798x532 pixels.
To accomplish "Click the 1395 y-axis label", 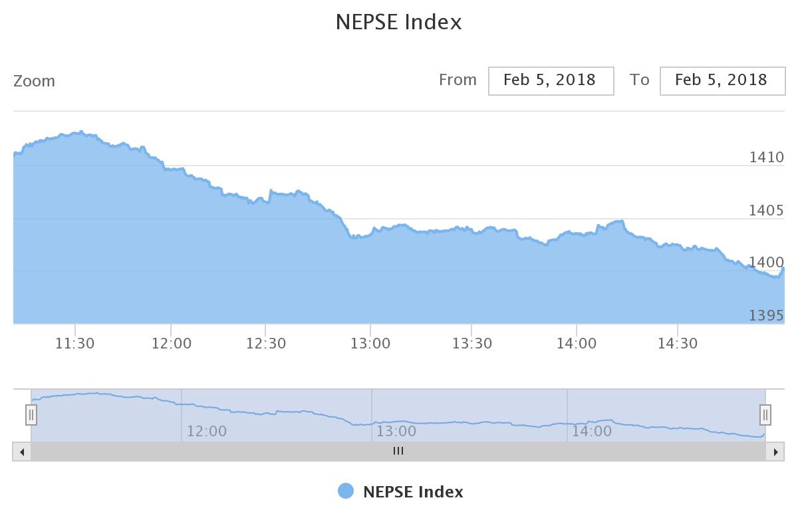I will [767, 315].
